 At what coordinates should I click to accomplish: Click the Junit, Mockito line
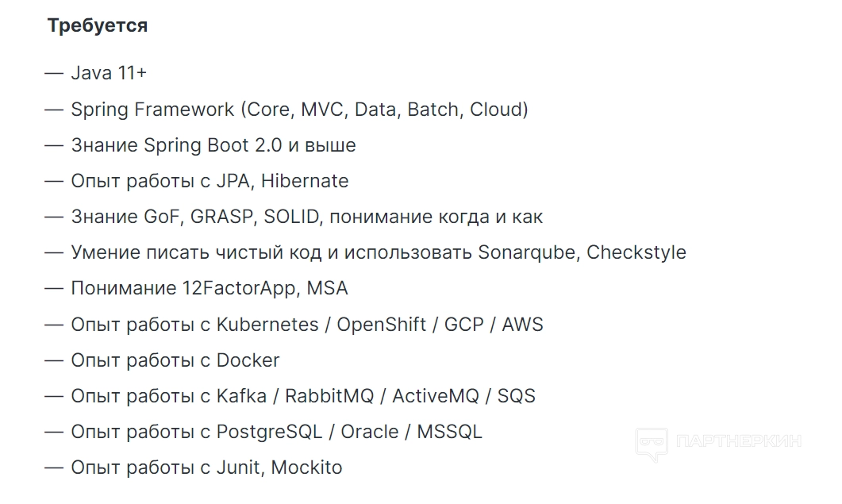(206, 467)
